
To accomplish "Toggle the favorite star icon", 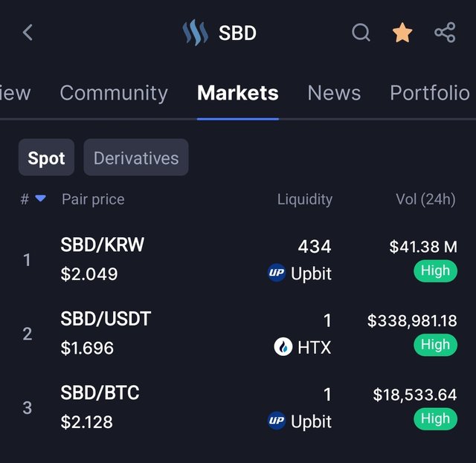I will tap(402, 33).
